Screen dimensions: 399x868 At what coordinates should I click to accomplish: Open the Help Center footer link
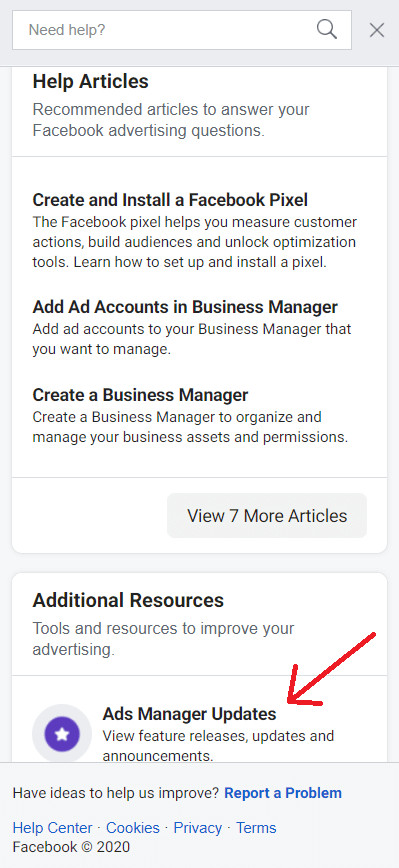coord(52,828)
